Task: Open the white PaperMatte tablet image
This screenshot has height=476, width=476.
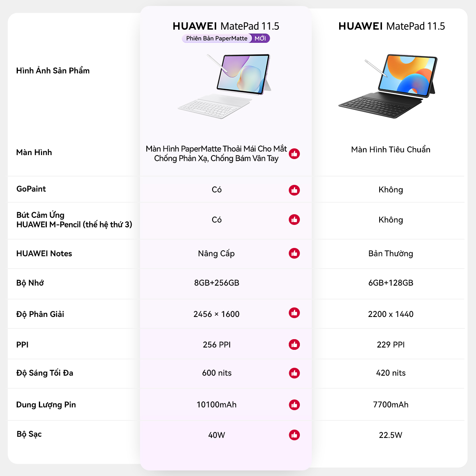Action: tap(225, 85)
